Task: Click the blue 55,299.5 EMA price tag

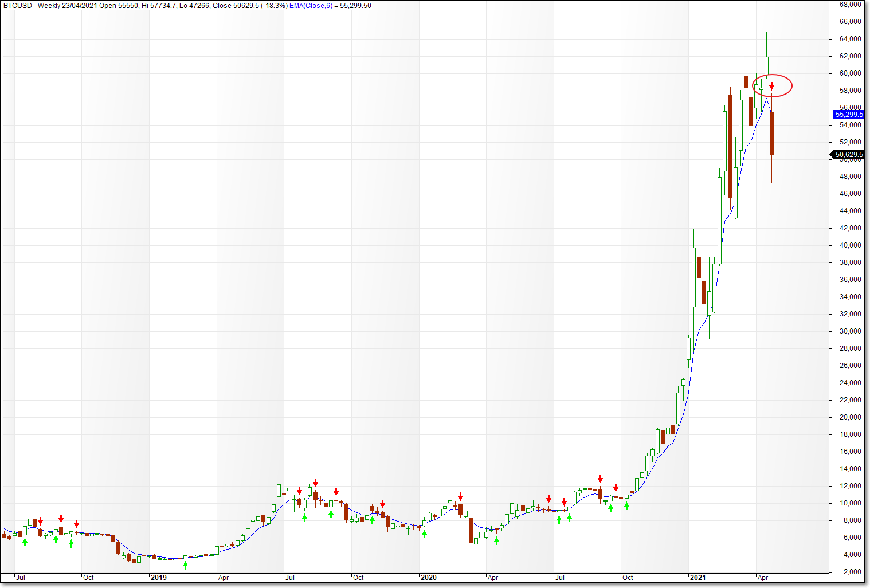Action: pos(849,115)
